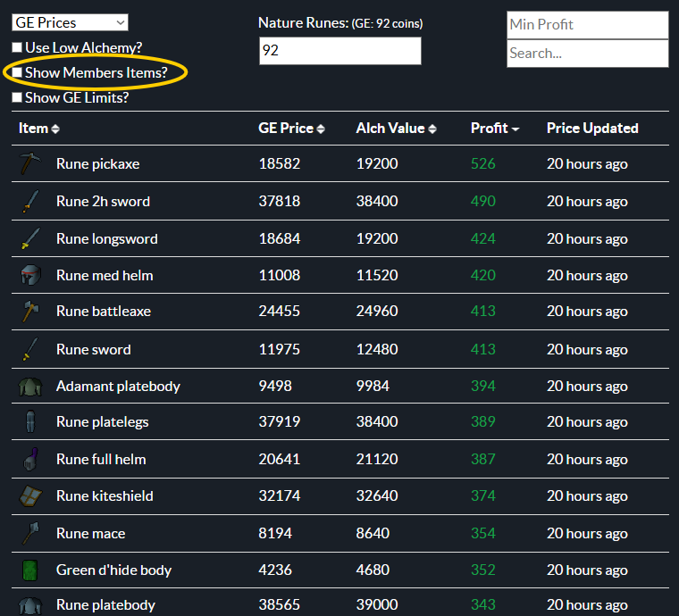
Task: Click the Search box
Action: click(x=588, y=54)
